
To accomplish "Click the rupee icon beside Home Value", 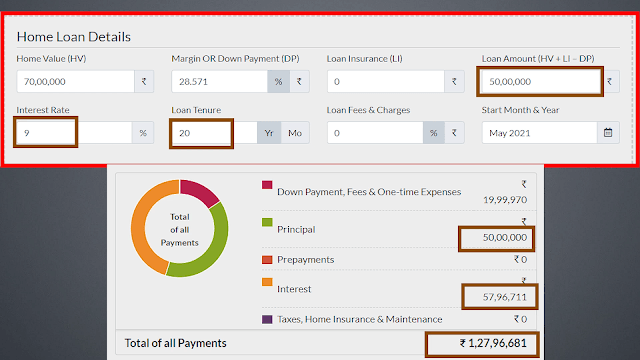I will coord(144,81).
